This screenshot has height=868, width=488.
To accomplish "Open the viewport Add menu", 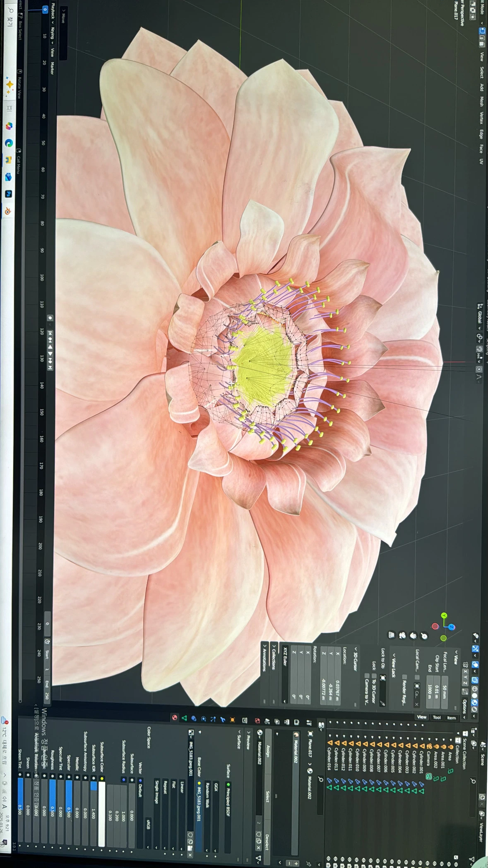I will [x=481, y=87].
